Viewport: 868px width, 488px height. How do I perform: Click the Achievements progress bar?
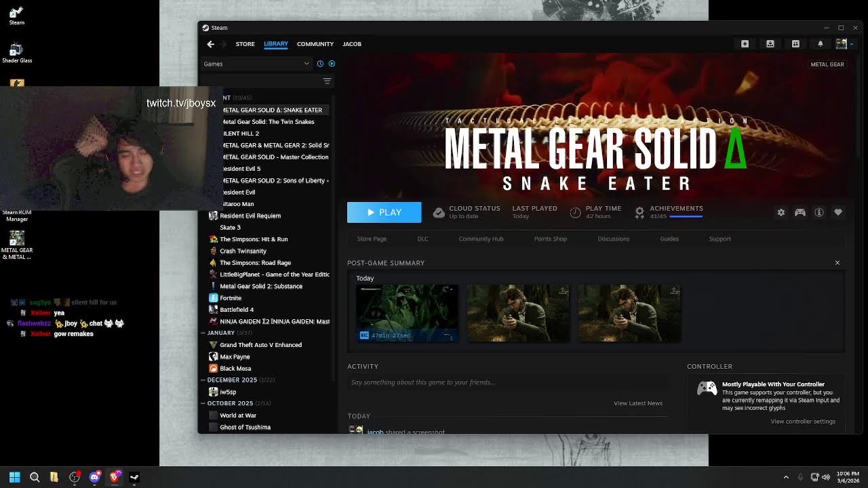coord(686,217)
